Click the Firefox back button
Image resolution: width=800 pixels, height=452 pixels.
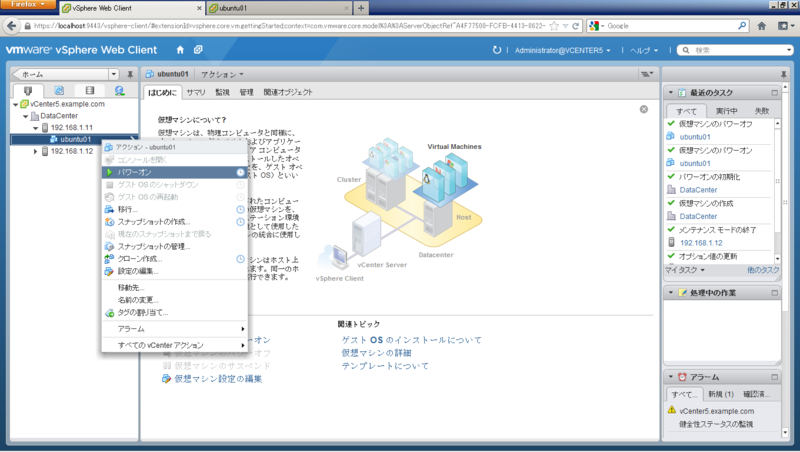pos(12,26)
